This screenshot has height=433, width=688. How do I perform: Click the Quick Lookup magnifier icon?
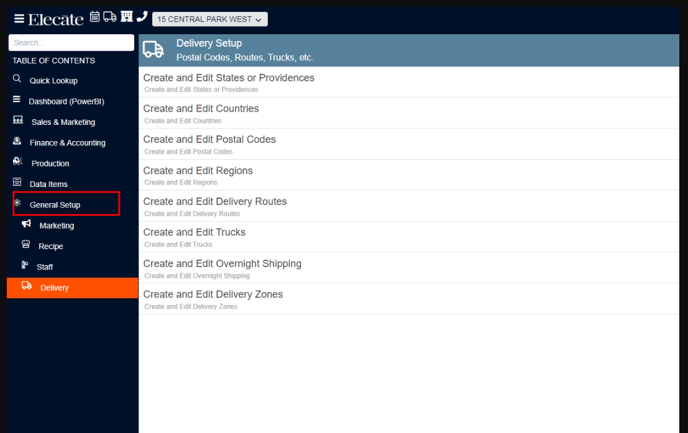tap(17, 79)
